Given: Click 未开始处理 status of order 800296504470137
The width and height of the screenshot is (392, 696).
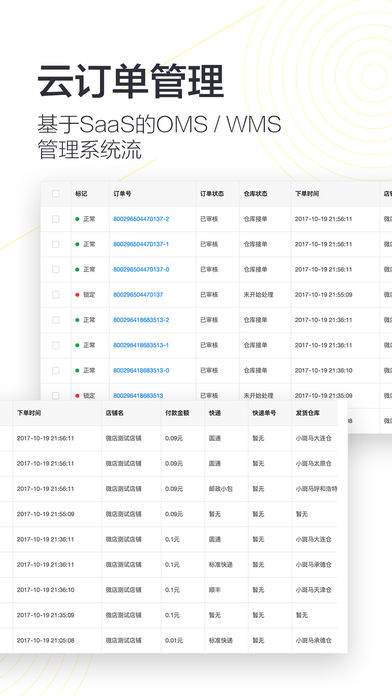Looking at the screenshot, I should pyautogui.click(x=258, y=294).
